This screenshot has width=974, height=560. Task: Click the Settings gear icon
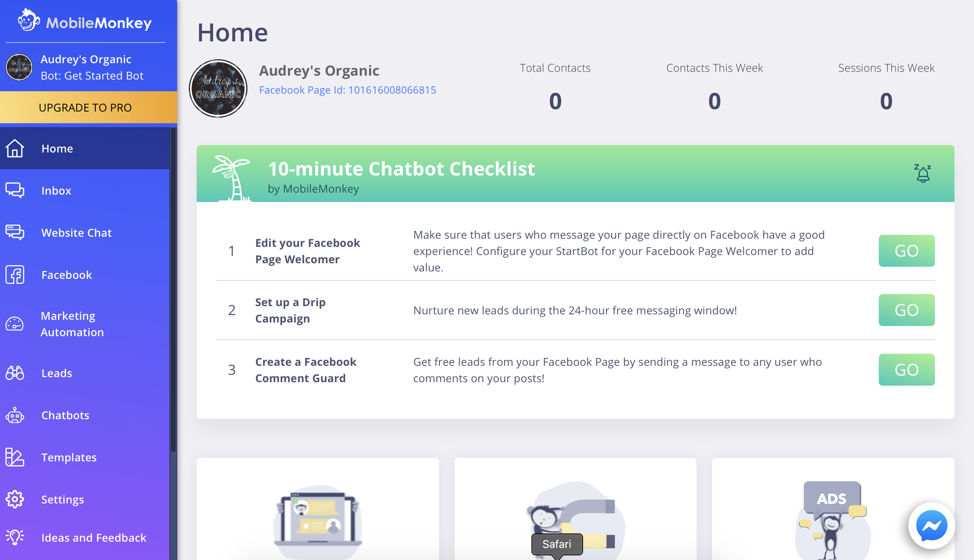(x=15, y=499)
